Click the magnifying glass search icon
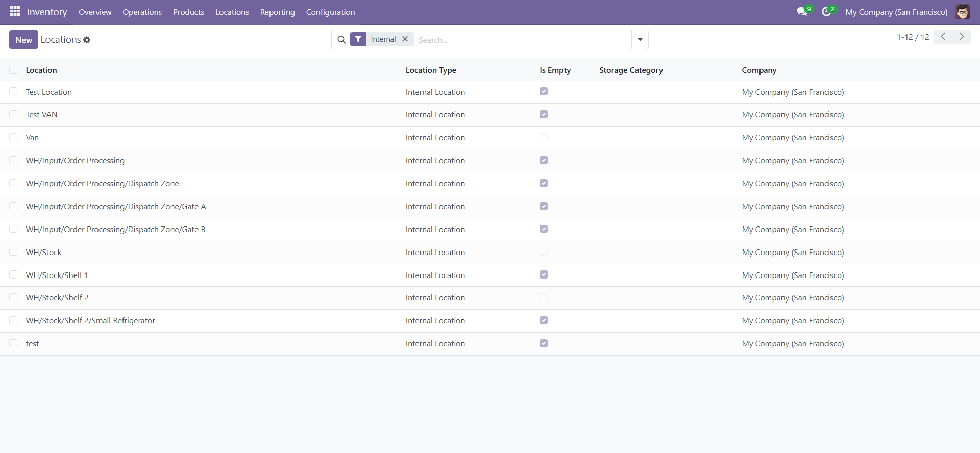 341,40
